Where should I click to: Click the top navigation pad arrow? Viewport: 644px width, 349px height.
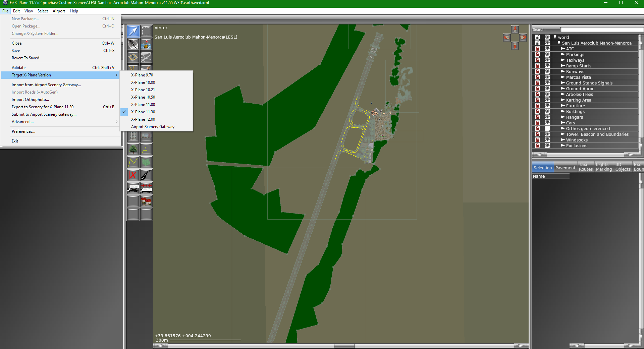[515, 29]
